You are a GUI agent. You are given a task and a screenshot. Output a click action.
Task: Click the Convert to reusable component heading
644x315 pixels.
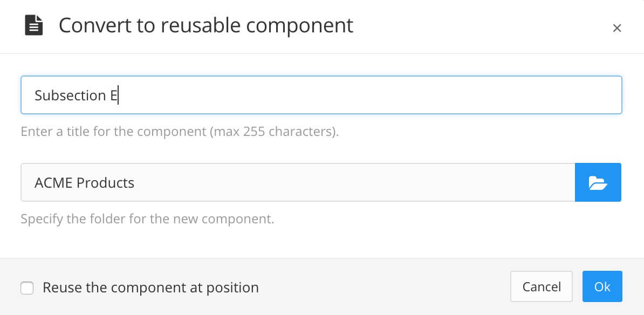coord(206,25)
